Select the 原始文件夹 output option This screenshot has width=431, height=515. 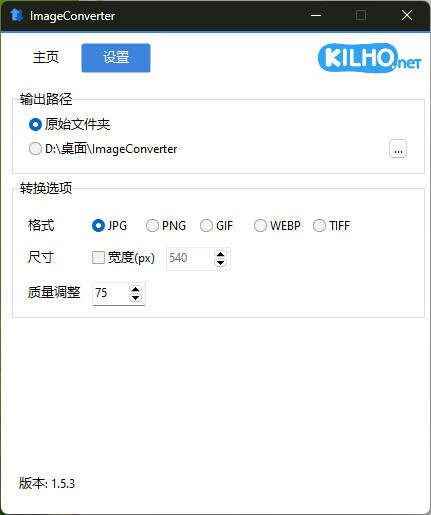[x=70, y=124]
